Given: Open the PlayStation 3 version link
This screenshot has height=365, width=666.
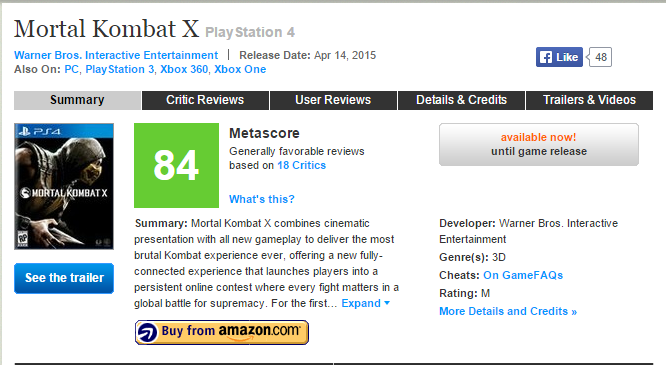Looking at the screenshot, I should 120,69.
